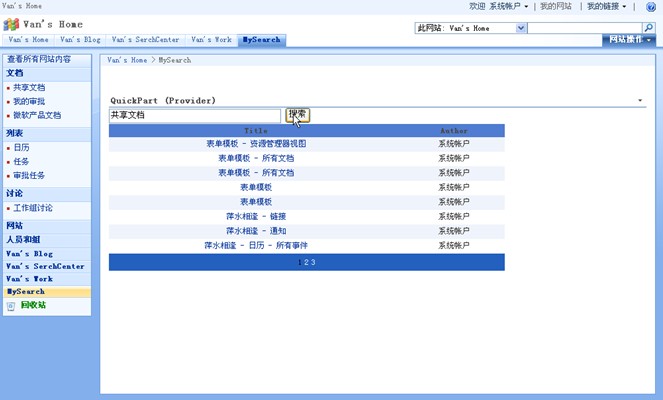Click 系统帐户 author in 萍水相逢 - 通知 row
The height and width of the screenshot is (400, 663).
coord(454,231)
